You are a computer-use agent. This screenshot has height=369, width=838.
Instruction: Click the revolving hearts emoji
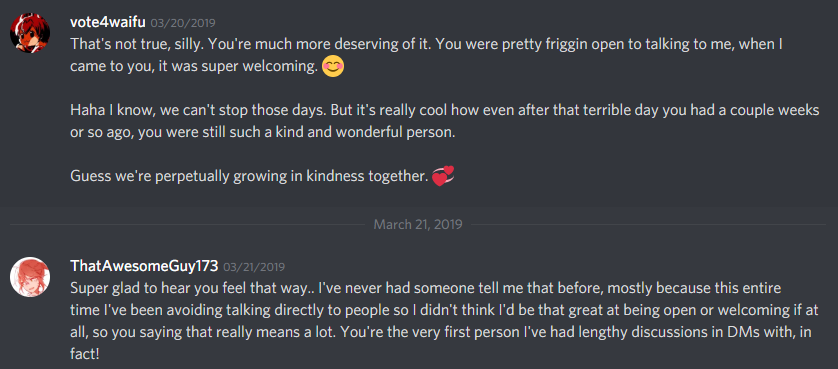pos(443,176)
